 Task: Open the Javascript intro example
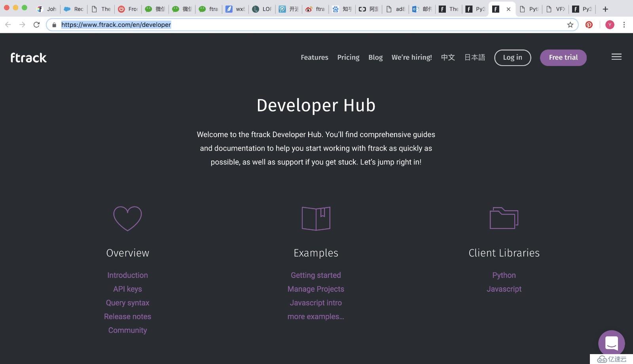click(x=316, y=303)
